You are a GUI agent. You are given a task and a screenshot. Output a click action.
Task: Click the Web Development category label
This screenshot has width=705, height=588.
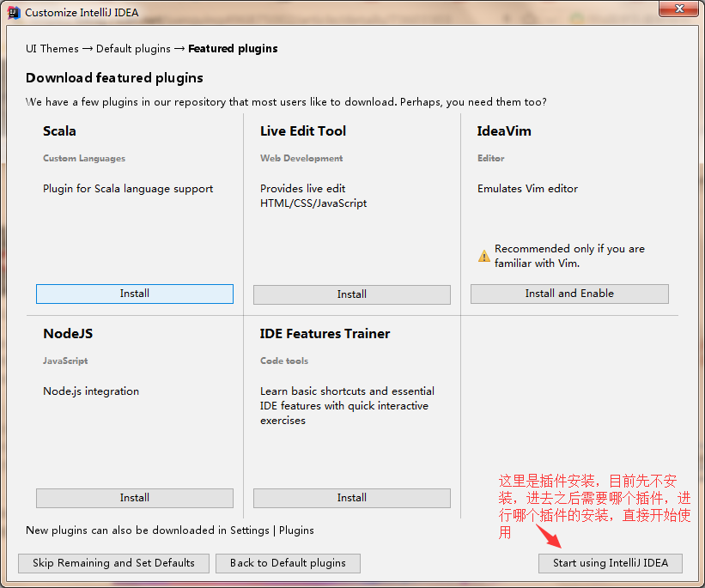click(301, 158)
